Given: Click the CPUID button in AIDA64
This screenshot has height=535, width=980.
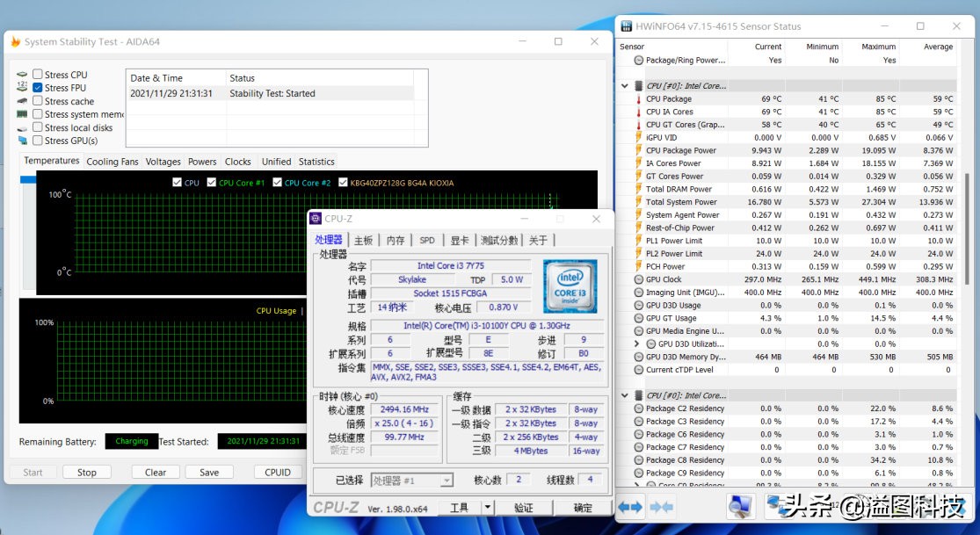Looking at the screenshot, I should [278, 472].
